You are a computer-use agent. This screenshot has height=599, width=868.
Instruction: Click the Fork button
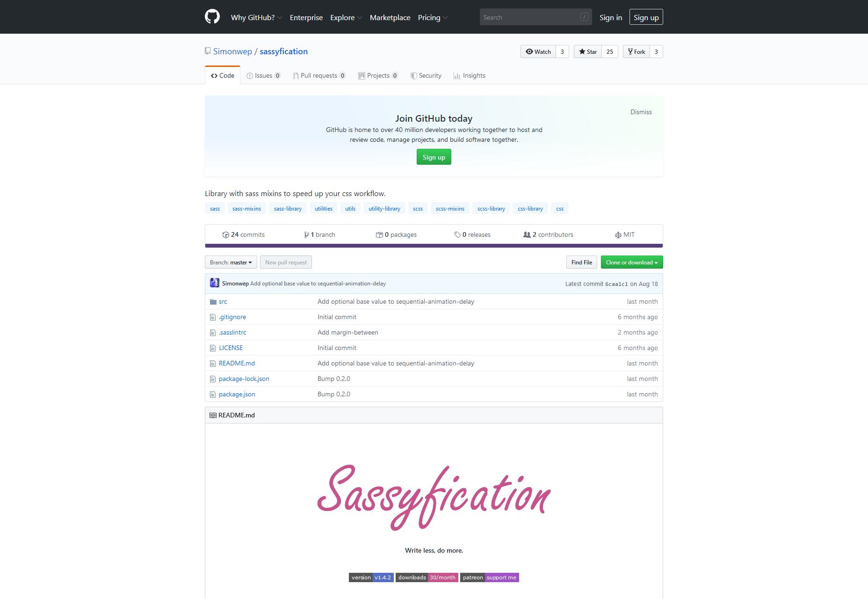tap(637, 51)
